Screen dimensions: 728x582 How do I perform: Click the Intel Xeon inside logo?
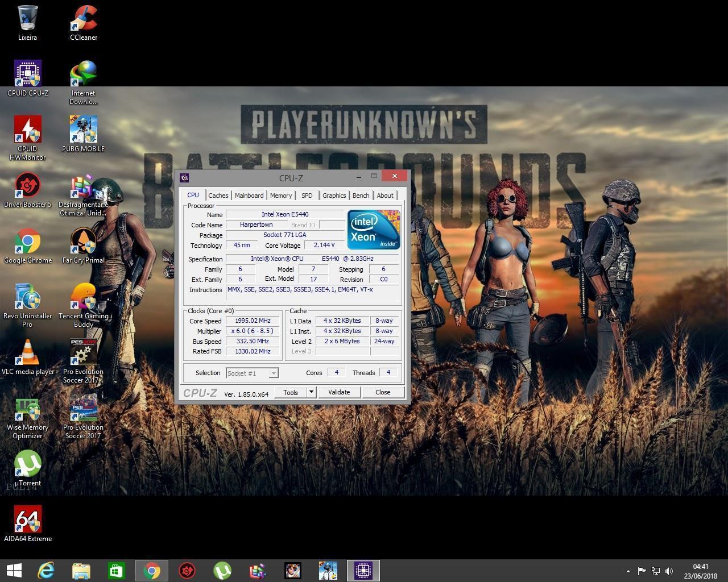click(x=374, y=230)
